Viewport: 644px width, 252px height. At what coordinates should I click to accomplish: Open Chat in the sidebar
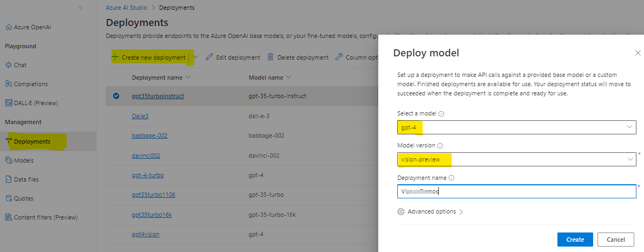point(20,65)
